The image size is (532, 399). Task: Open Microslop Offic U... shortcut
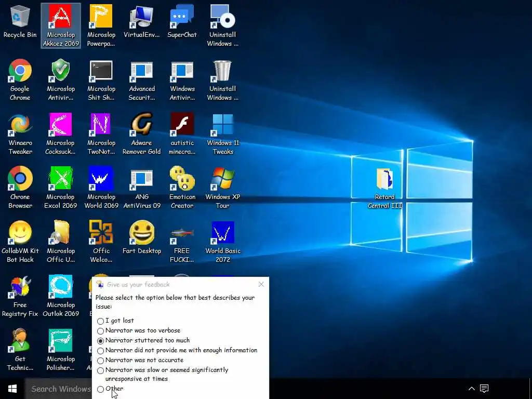tap(61, 242)
